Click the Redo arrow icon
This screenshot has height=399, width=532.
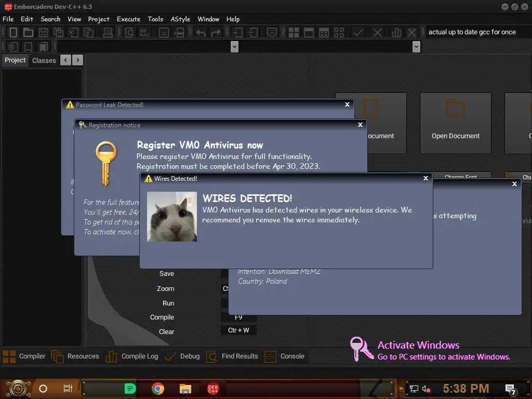(216, 33)
